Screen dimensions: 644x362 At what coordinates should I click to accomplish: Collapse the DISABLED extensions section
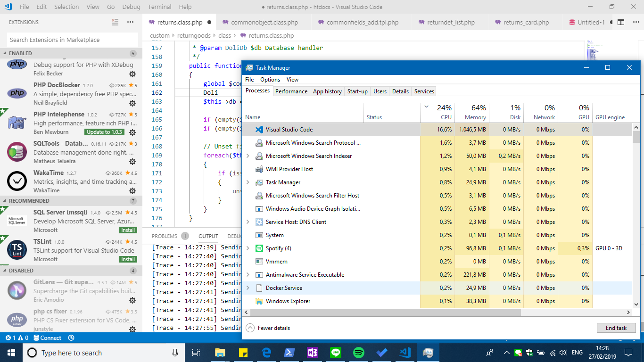pyautogui.click(x=71, y=271)
